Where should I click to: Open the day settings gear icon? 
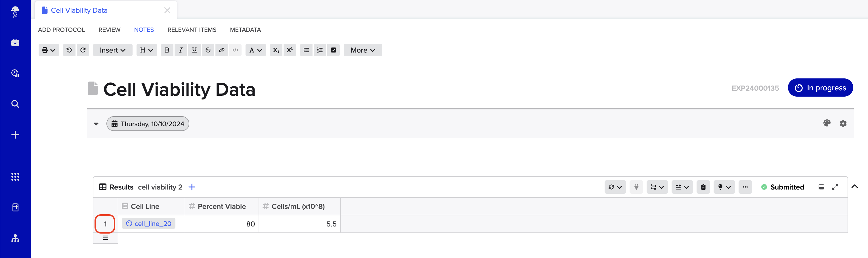pyautogui.click(x=843, y=123)
